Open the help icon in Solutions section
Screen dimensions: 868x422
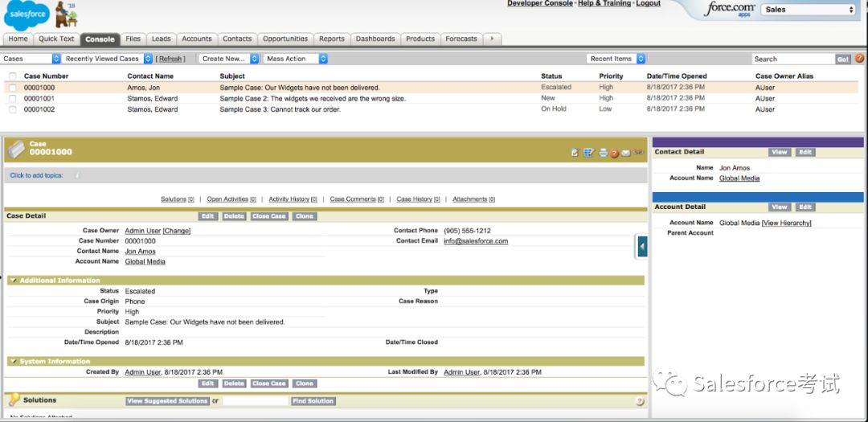tap(640, 401)
